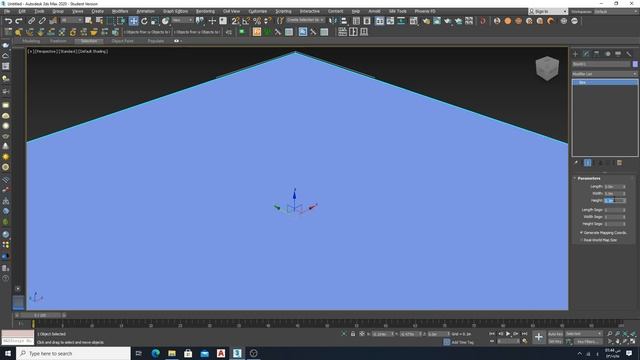Activate the Select and Rotate tool
Image resolution: width=640 pixels, height=360 pixels.
144,21
